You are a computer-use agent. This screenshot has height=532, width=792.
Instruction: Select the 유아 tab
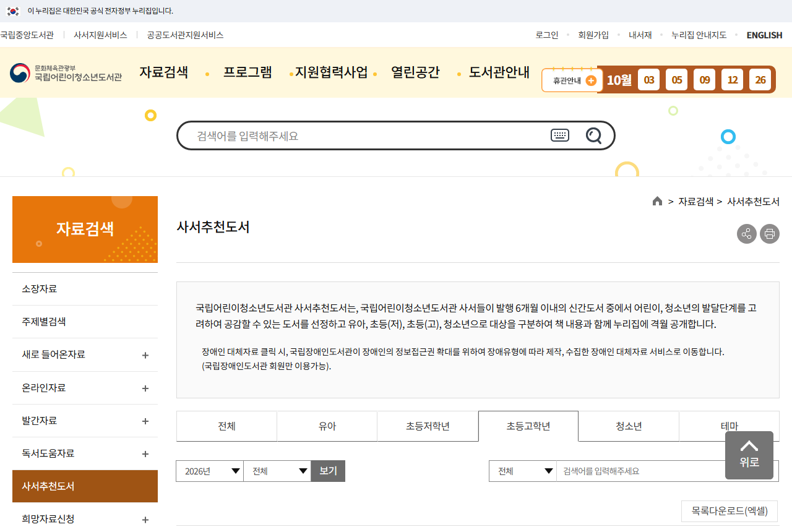(327, 426)
